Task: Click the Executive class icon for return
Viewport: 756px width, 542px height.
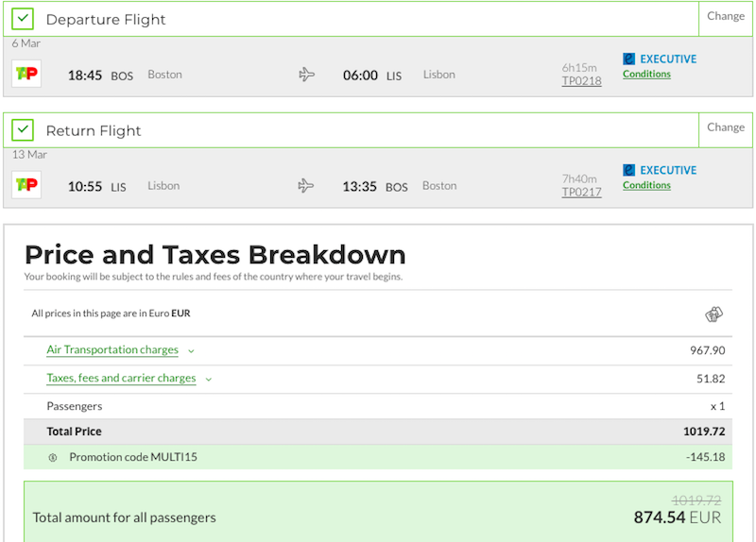Action: 628,170
